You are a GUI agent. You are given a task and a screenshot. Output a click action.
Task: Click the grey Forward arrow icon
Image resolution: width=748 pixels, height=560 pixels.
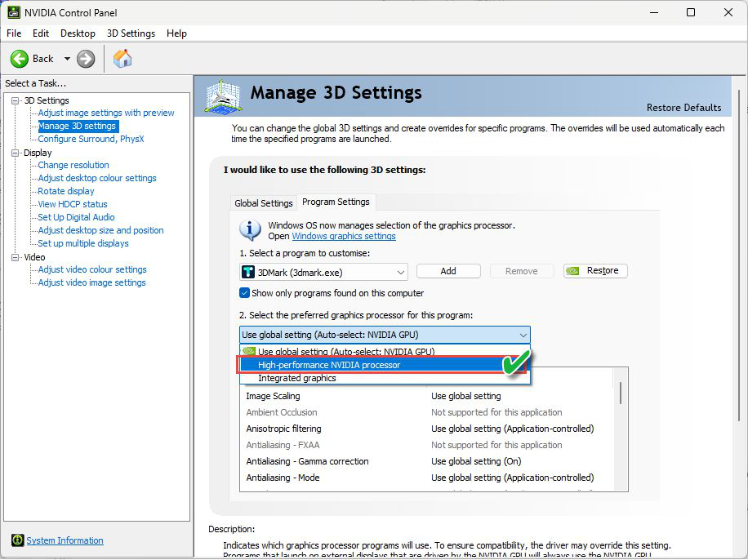pyautogui.click(x=86, y=59)
